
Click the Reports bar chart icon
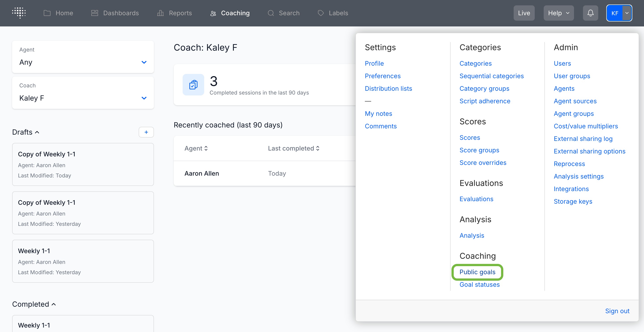click(x=160, y=13)
